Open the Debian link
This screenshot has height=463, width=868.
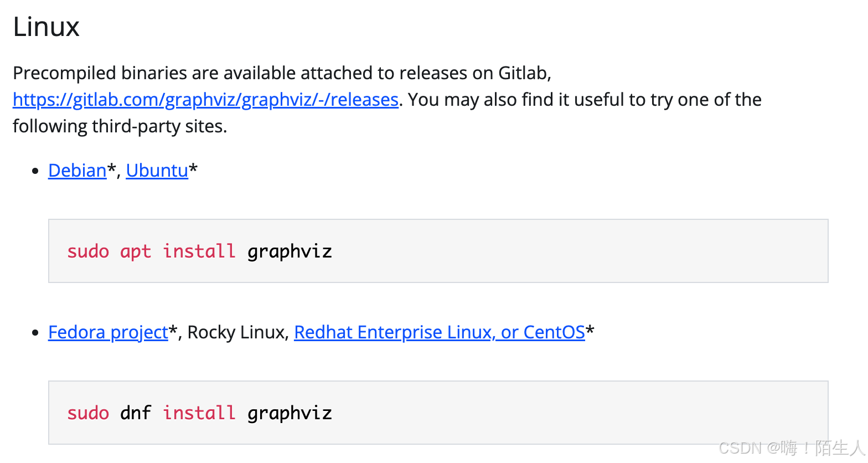tap(77, 171)
